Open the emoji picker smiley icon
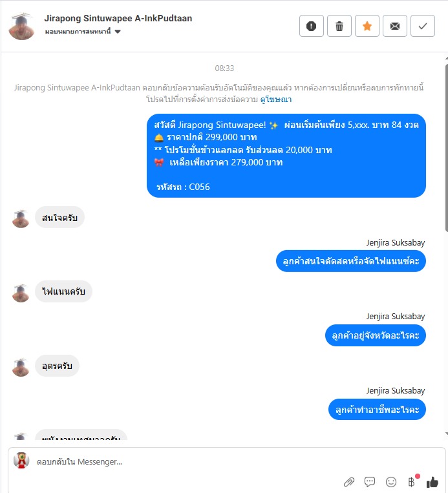The width and height of the screenshot is (448, 493). pos(391,481)
